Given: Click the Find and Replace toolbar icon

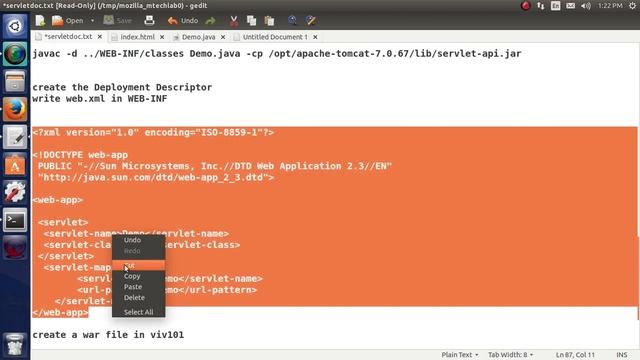Looking at the screenshot, I should (311, 20).
